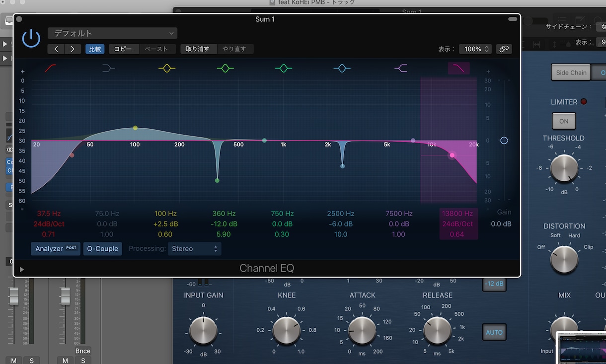The width and height of the screenshot is (606, 364).
Task: Toggle the Q-Couple button
Action: 102,249
